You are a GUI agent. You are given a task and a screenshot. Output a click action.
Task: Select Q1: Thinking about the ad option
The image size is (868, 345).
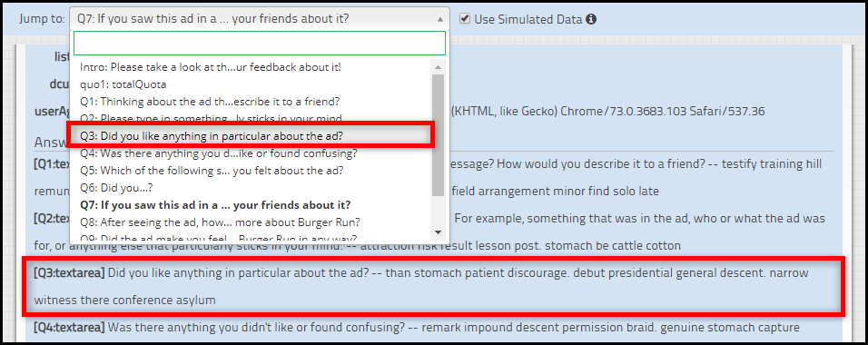(210, 102)
